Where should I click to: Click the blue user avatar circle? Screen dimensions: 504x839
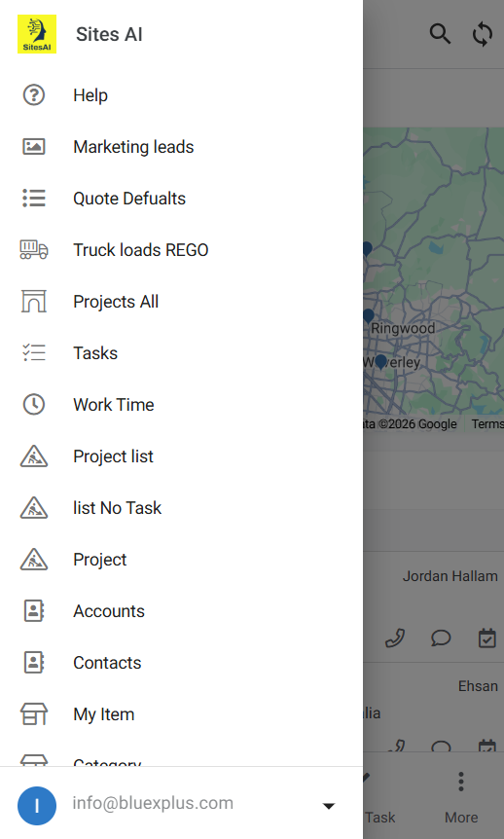(37, 806)
